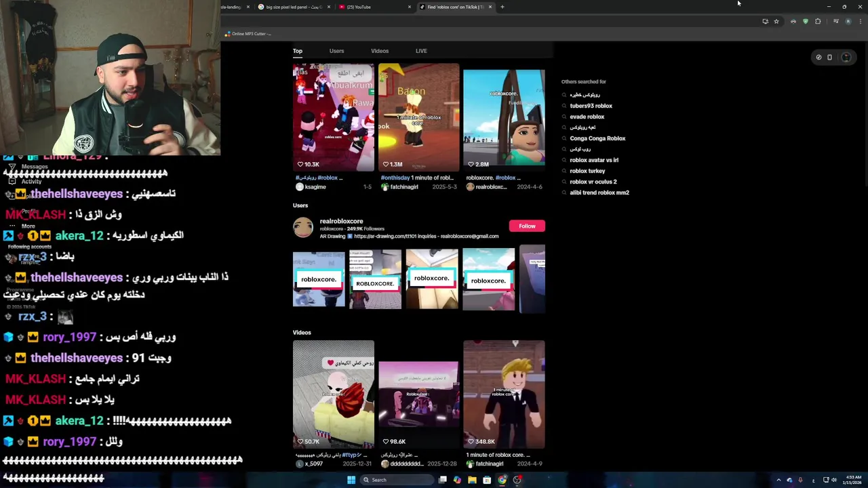Open Copilot from the taskbar
Image resolution: width=868 pixels, height=488 pixels.
coord(457,480)
